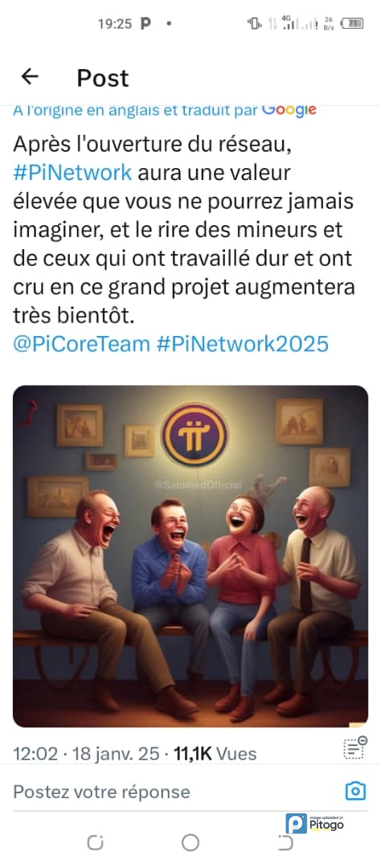Tap the Android home circle button
This screenshot has width=381, height=868.
[190, 842]
